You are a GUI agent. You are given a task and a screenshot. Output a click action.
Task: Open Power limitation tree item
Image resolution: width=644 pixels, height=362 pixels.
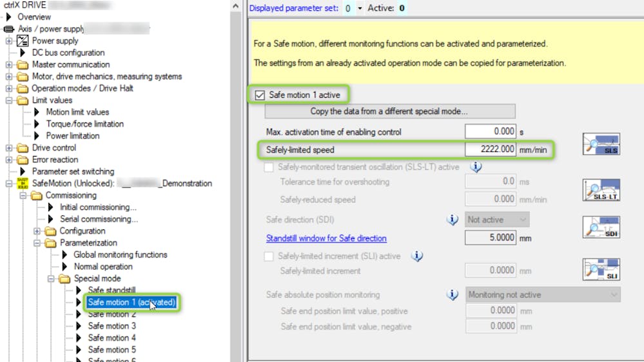tap(73, 136)
